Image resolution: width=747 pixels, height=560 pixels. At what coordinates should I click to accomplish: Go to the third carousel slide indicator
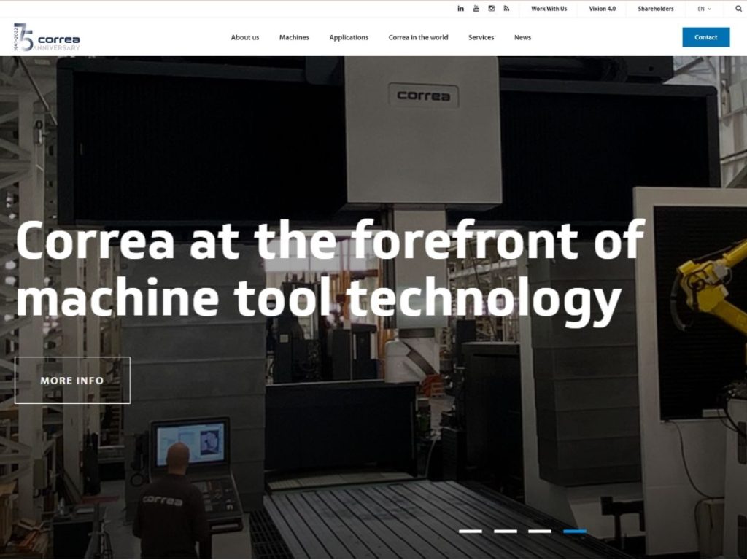coord(540,531)
